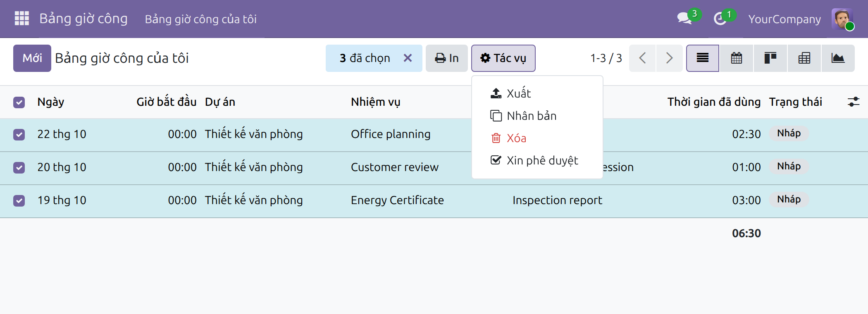Clear the 3 selected records

pos(408,58)
